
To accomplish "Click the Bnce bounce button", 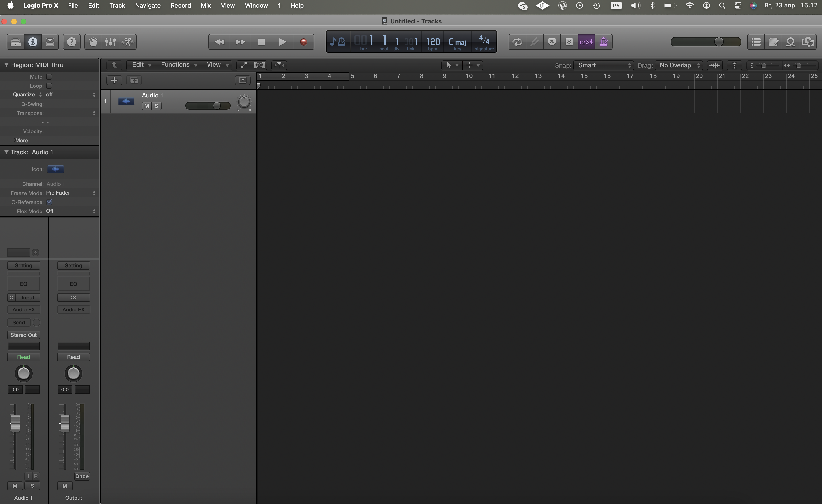I will (82, 476).
